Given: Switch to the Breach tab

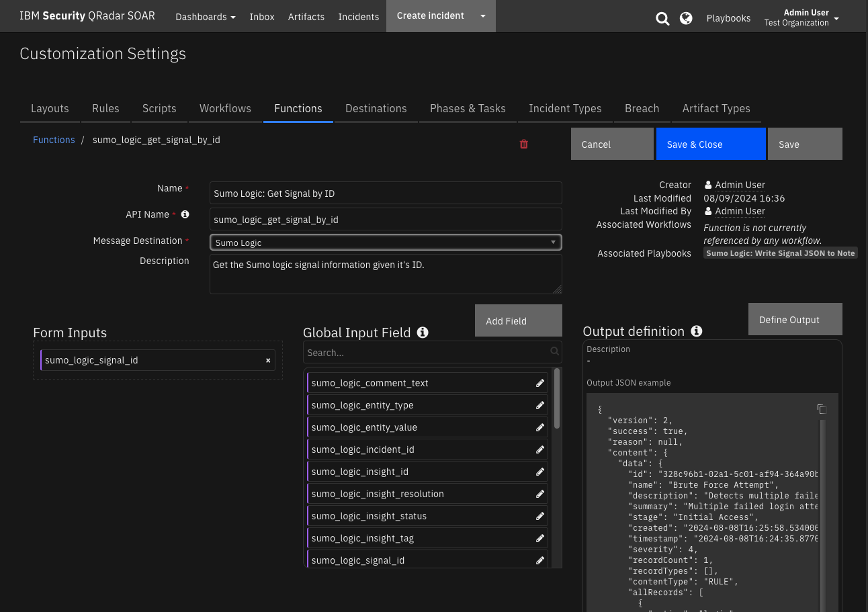Looking at the screenshot, I should tap(642, 108).
